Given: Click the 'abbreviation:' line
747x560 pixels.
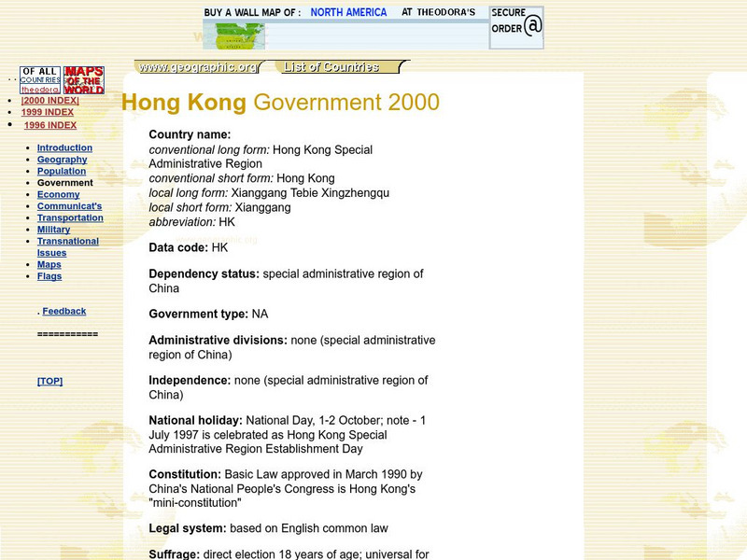Looking at the screenshot, I should point(191,222).
